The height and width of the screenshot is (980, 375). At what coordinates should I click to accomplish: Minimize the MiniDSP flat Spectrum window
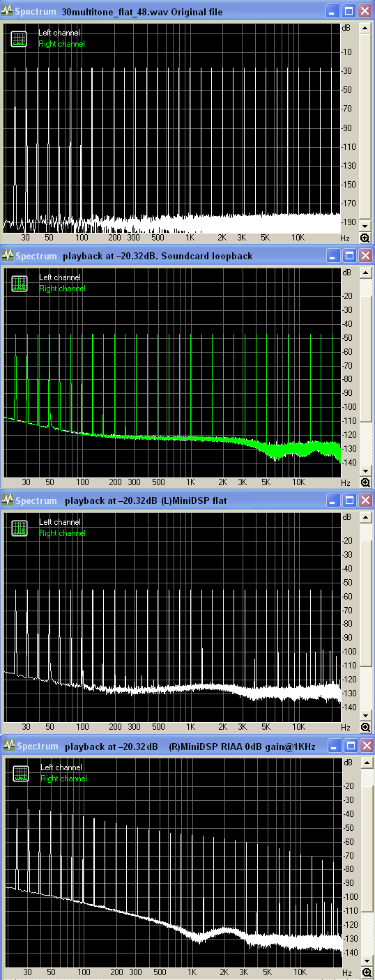point(333,500)
